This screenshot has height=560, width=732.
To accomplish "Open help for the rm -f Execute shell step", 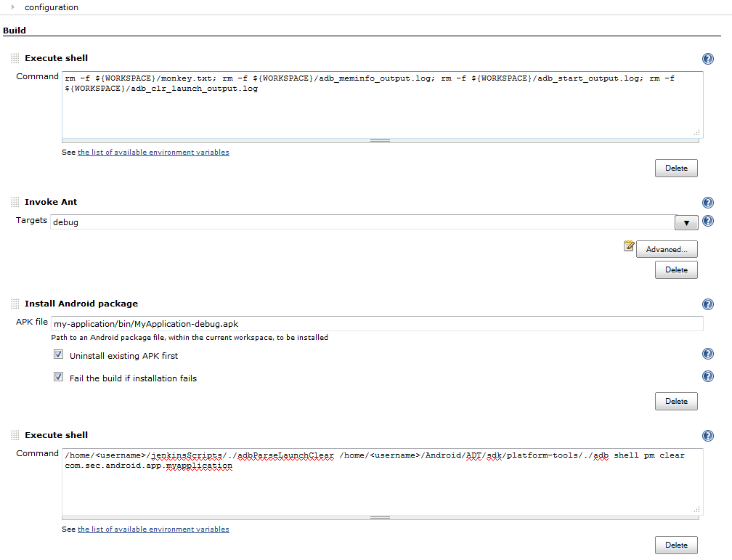I will click(x=708, y=58).
